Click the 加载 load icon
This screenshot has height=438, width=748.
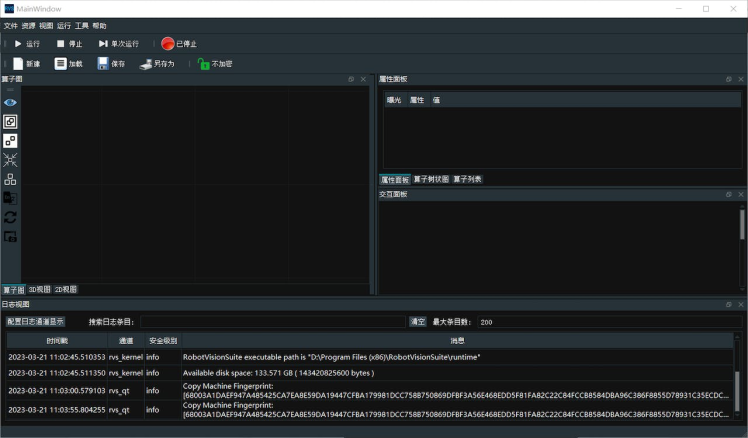[x=61, y=64]
